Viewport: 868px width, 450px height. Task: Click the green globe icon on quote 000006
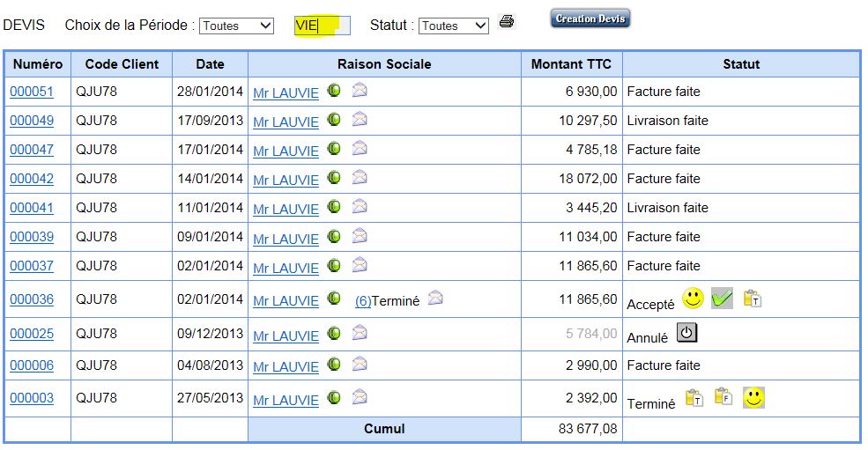click(334, 364)
